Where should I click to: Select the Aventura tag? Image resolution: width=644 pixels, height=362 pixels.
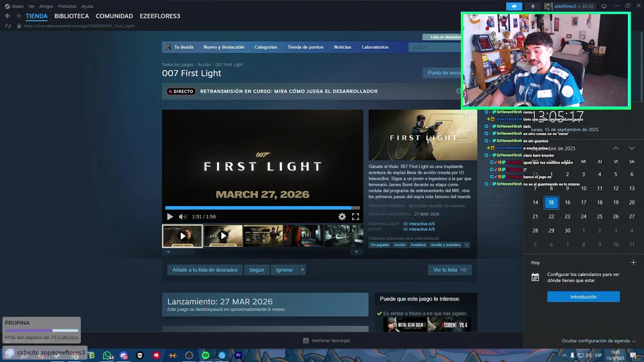pyautogui.click(x=418, y=245)
